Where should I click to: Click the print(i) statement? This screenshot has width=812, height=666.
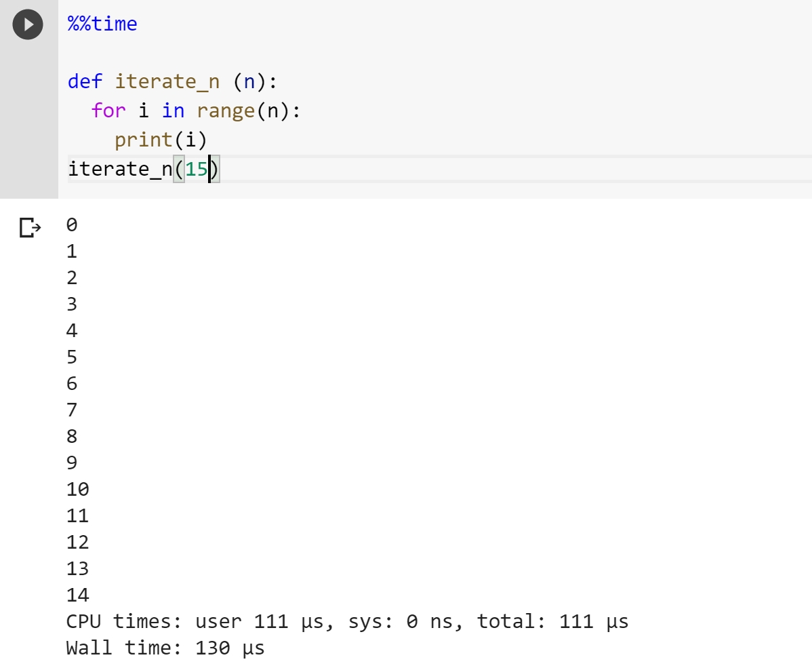tap(160, 140)
